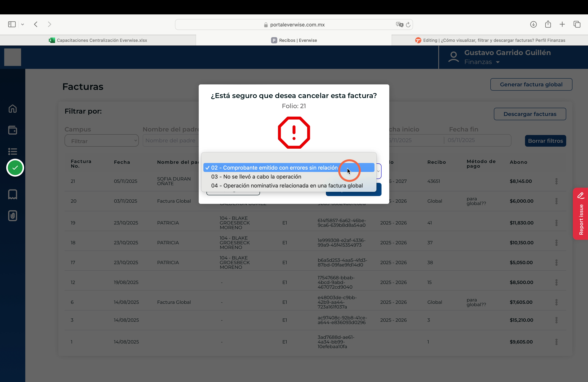Open Safari sidebar menu chevron
Viewport: 588px width, 382px height.
click(23, 24)
